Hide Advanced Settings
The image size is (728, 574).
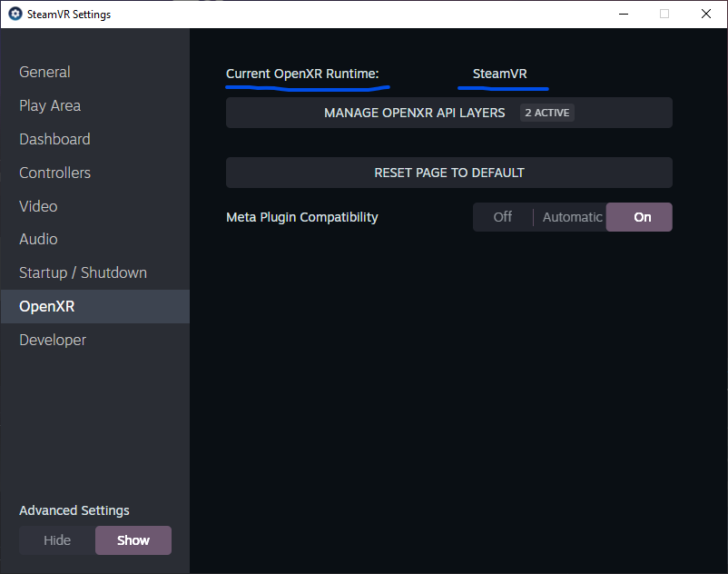[57, 540]
